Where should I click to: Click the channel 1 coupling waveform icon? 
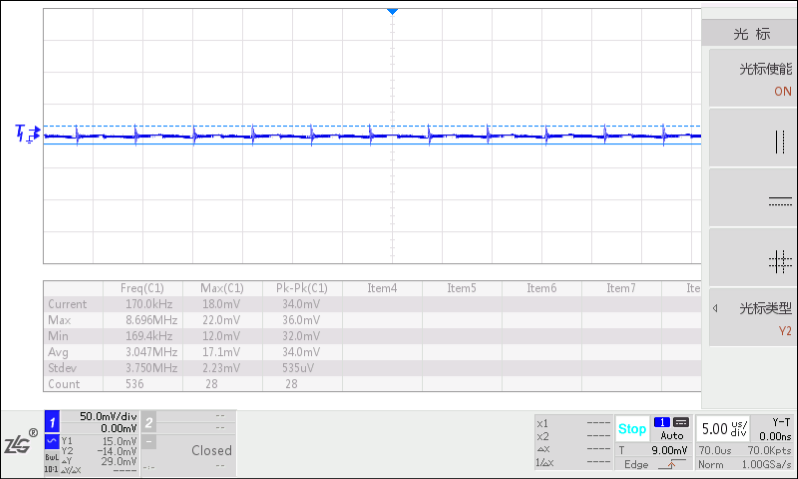pyautogui.click(x=51, y=440)
